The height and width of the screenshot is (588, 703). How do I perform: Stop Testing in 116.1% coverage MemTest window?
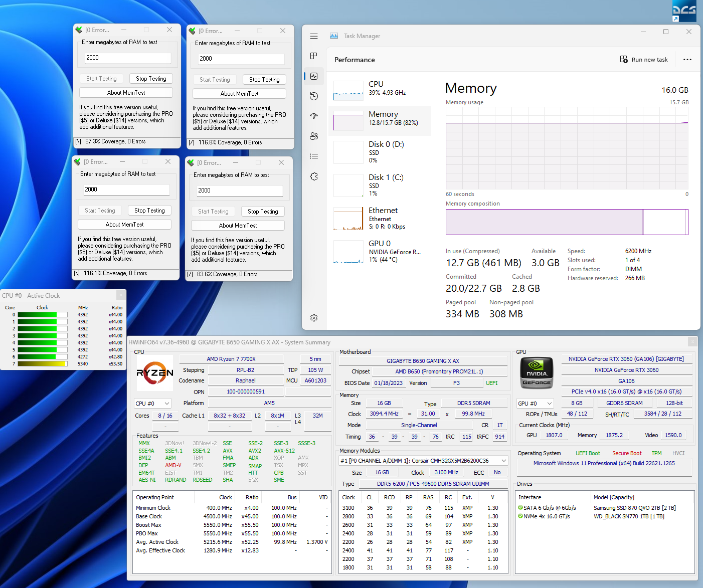pyautogui.click(x=149, y=211)
